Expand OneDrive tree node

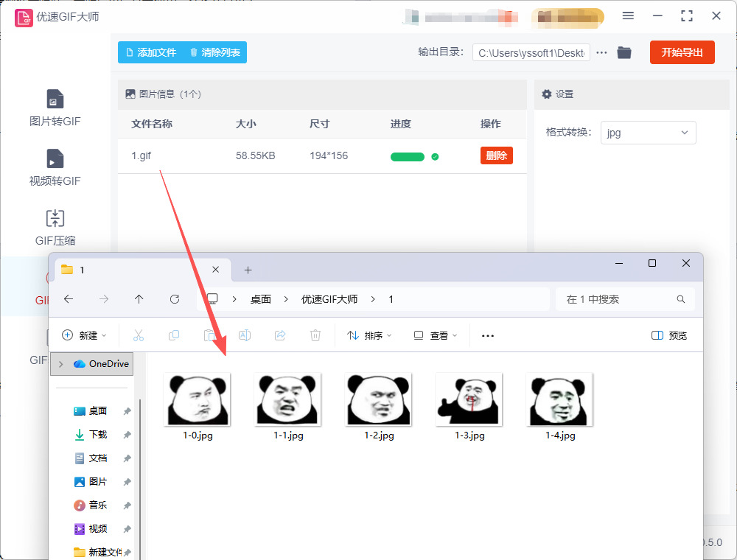61,364
